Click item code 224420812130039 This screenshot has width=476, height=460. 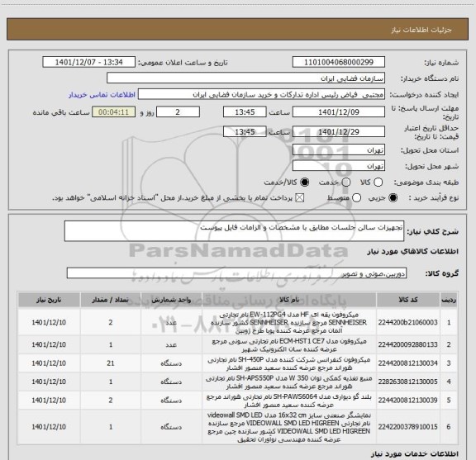pyautogui.click(x=408, y=401)
